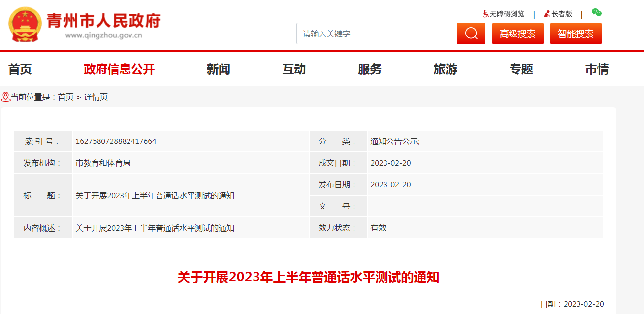Focus the keyword search input field
The image size is (644, 314).
(x=377, y=34)
